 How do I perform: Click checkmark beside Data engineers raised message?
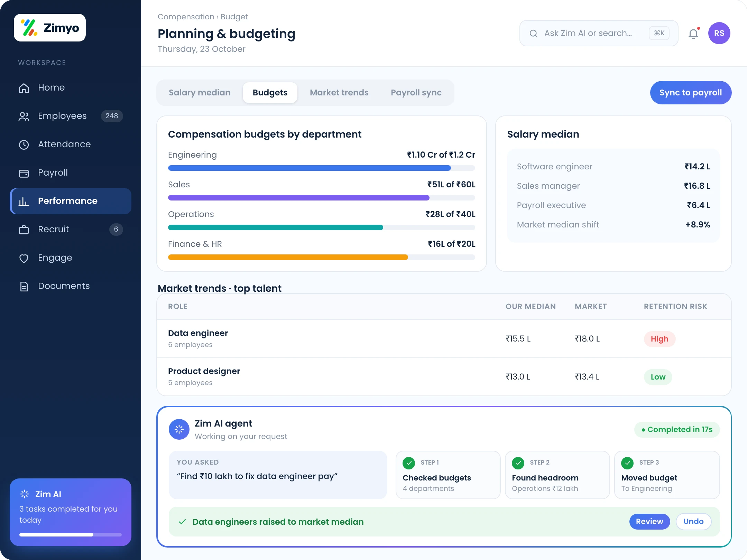point(182,522)
